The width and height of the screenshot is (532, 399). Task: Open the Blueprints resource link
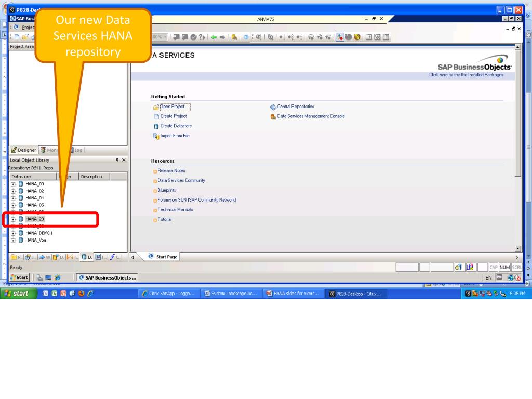pyautogui.click(x=167, y=190)
